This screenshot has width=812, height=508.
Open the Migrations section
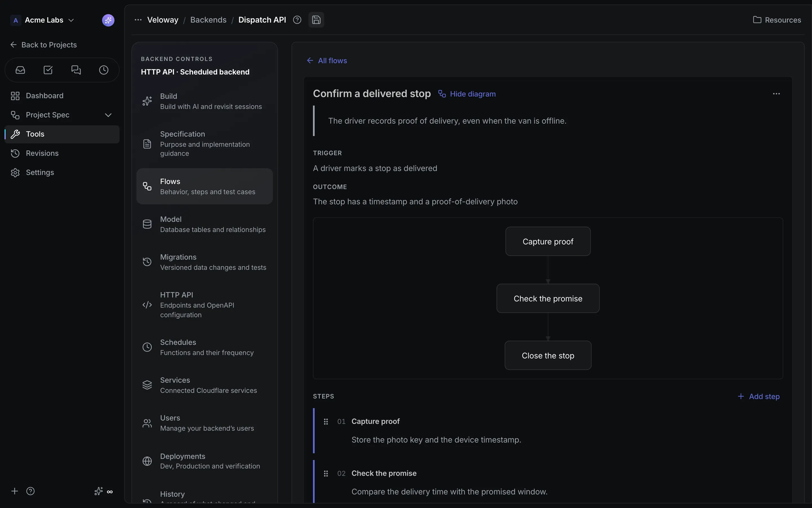point(204,262)
